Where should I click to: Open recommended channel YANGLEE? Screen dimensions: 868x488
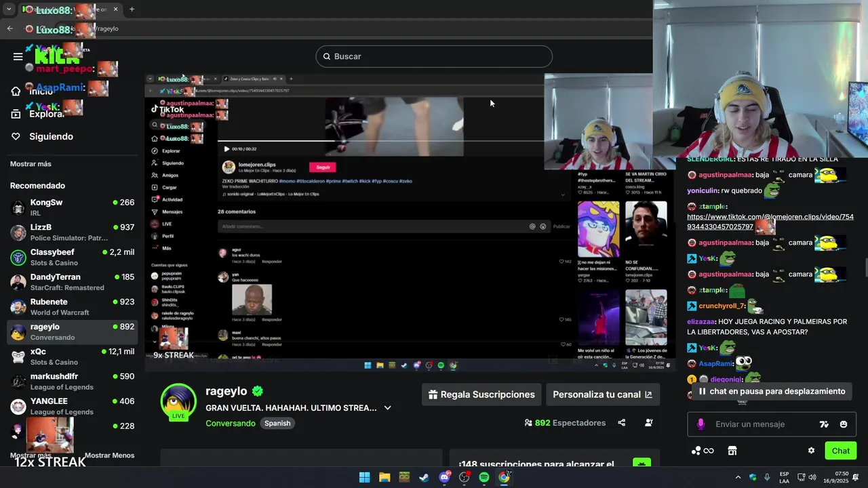click(72, 407)
